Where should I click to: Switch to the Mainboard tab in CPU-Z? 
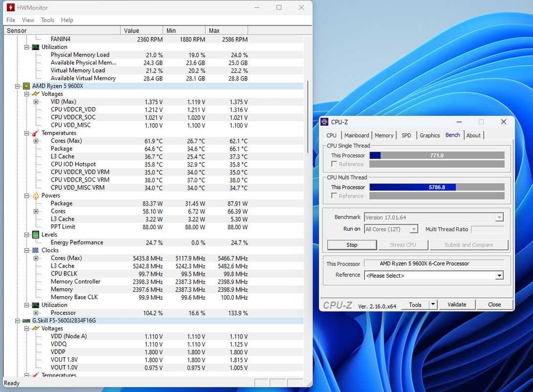[357, 136]
